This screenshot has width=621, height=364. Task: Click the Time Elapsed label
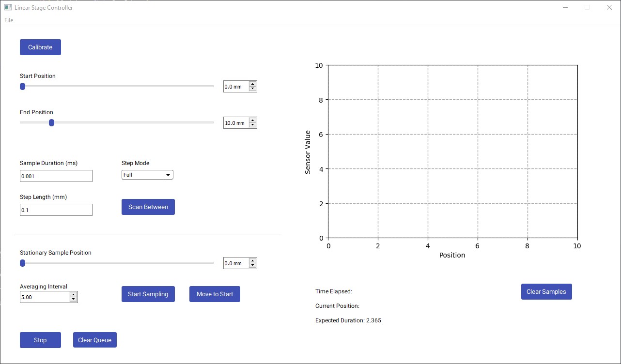pyautogui.click(x=334, y=291)
